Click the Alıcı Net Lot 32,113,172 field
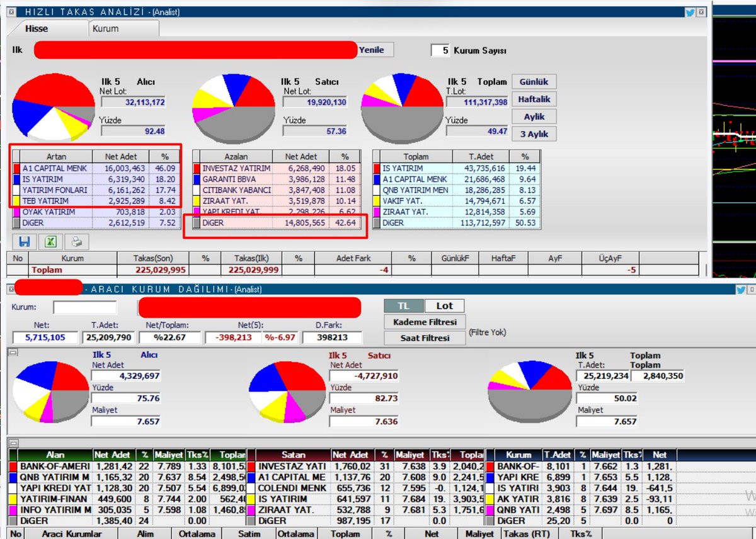The width and height of the screenshot is (756, 539). tap(134, 102)
